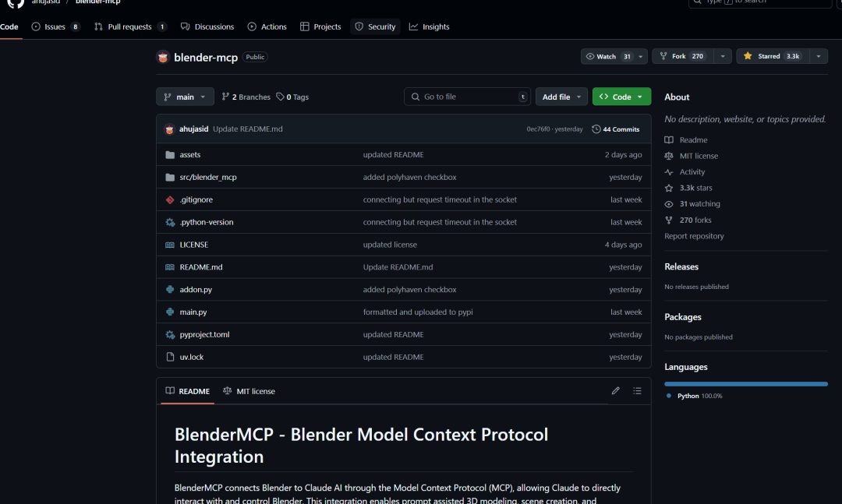Click ahujasid's avatar in commit row

pyautogui.click(x=169, y=129)
